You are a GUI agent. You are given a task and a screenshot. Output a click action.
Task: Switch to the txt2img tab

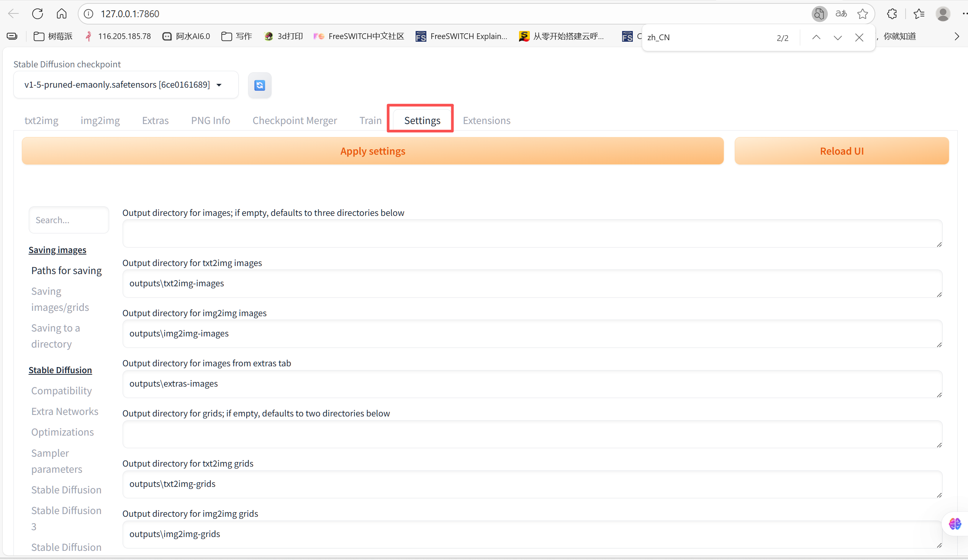[x=41, y=121]
